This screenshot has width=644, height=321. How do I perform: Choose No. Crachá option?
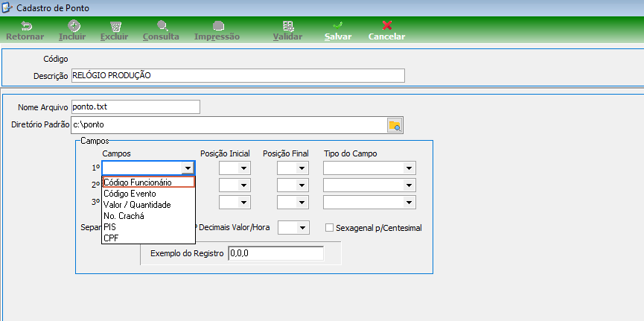pyautogui.click(x=148, y=215)
